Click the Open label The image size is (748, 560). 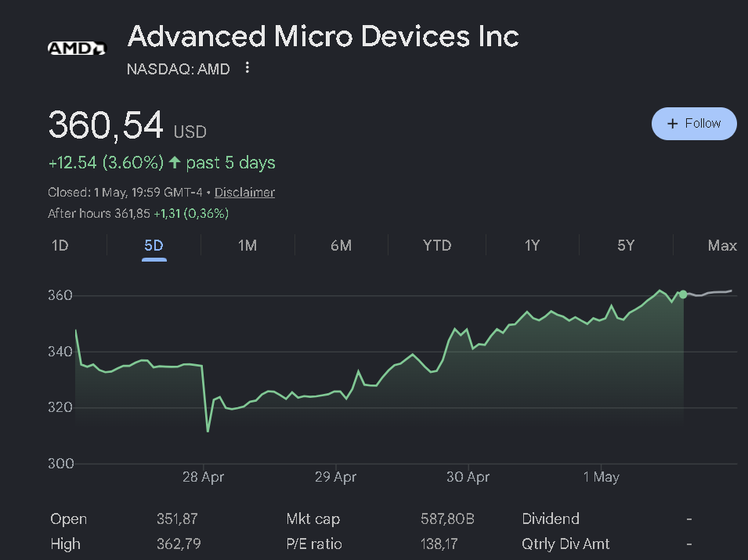69,519
